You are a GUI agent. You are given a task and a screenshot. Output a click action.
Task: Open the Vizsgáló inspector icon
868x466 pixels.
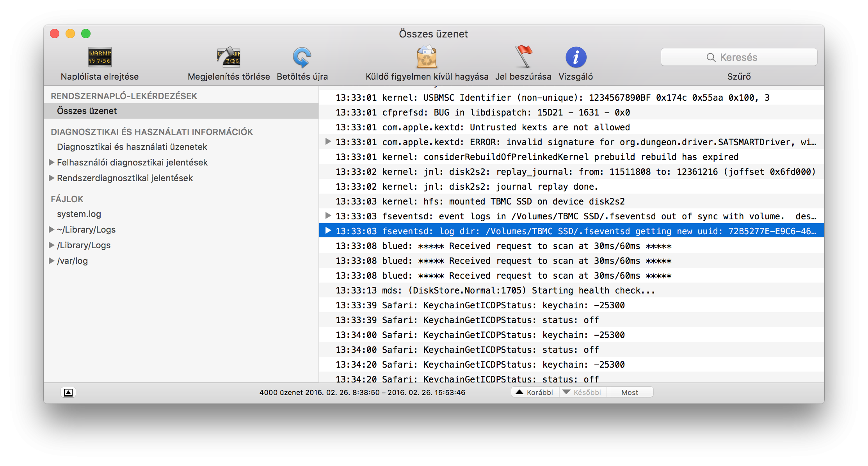pyautogui.click(x=576, y=57)
